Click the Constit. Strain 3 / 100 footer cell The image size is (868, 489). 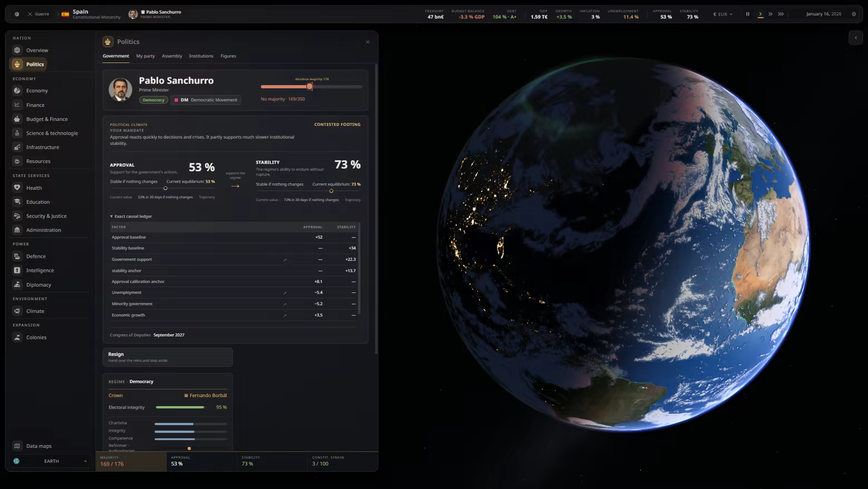(x=343, y=461)
